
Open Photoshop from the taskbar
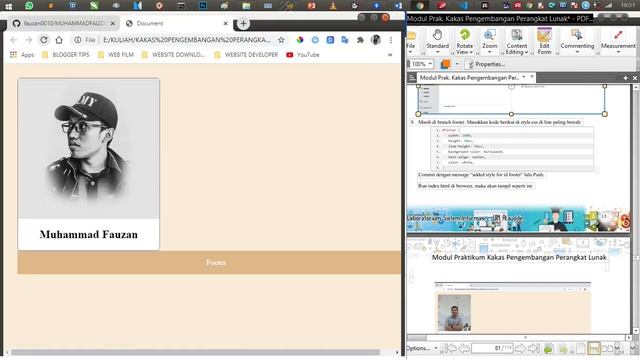[203, 5]
